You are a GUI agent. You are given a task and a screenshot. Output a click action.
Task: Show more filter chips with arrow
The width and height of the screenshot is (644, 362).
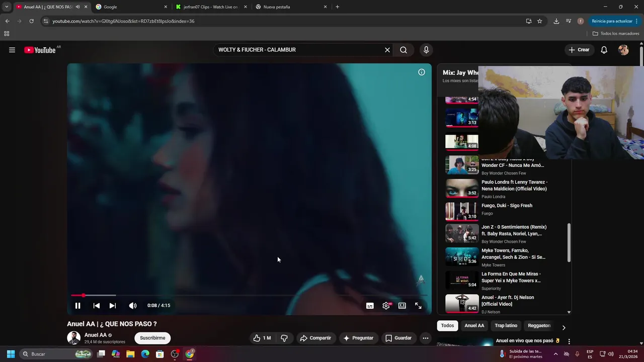563,327
